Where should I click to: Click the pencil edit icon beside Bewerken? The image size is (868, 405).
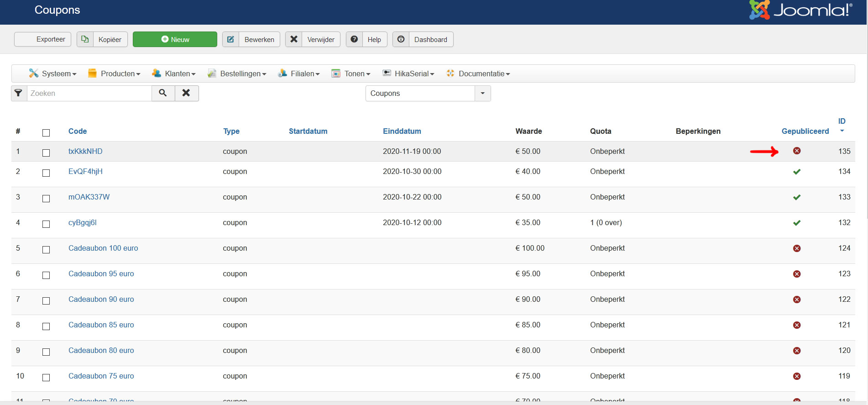(x=231, y=39)
